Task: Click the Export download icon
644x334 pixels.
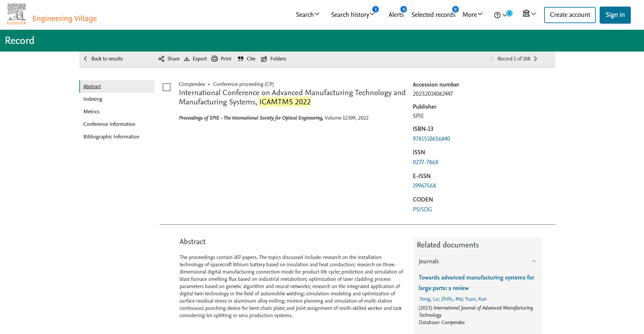Action: pos(187,59)
